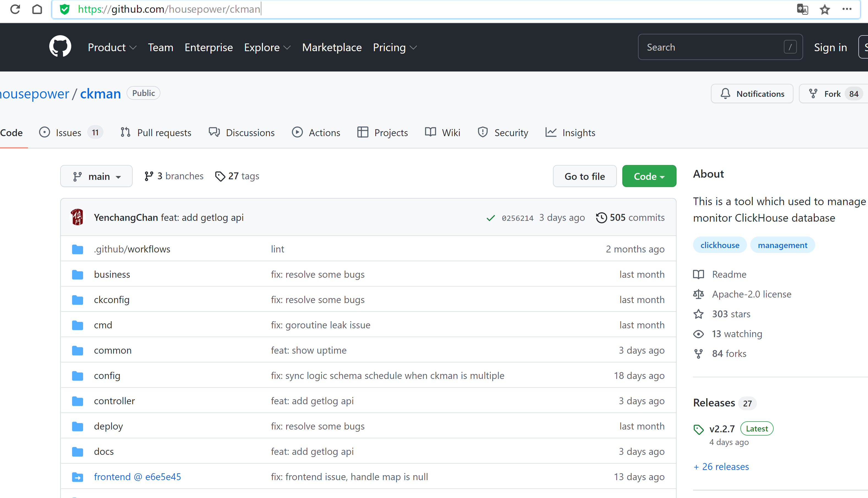The image size is (868, 498).
Task: Open the v2.2.7 release link
Action: pos(722,429)
